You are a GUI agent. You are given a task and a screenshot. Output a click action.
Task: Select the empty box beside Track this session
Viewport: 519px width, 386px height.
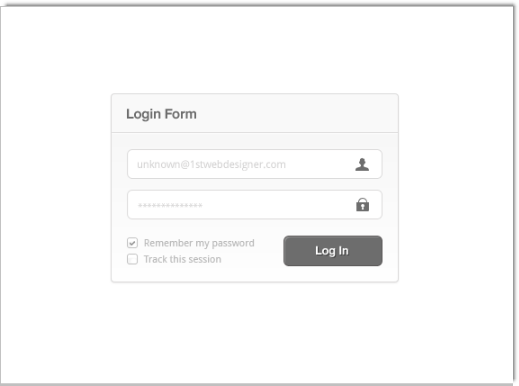coord(132,259)
